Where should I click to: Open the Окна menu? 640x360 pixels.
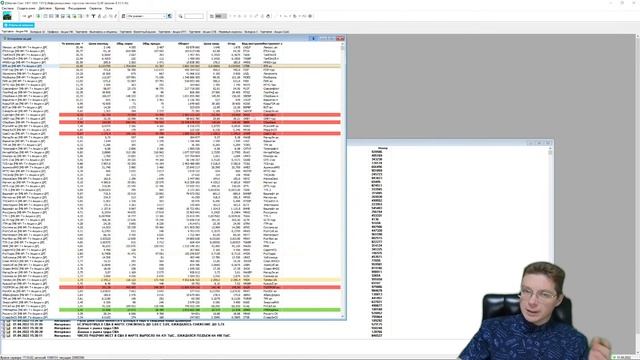point(109,8)
